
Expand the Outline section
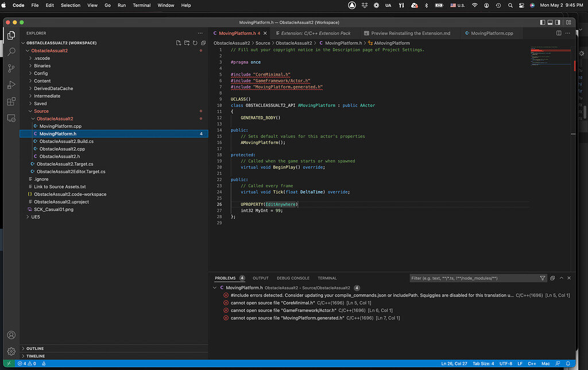(34, 349)
